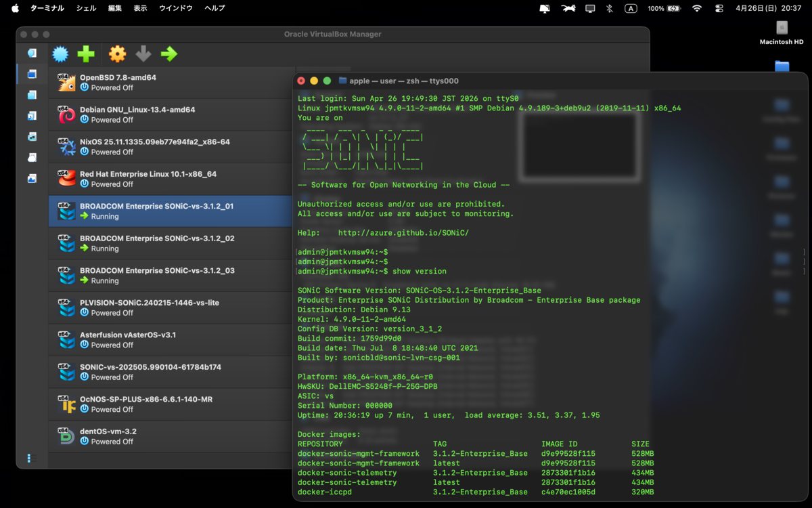Click the running cat menu bar icon
The width and height of the screenshot is (812, 508).
point(568,8)
